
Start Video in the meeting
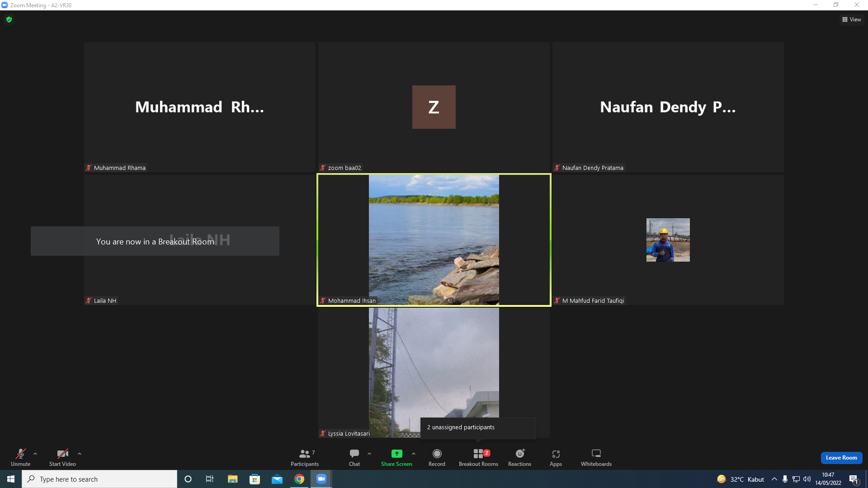(62, 457)
